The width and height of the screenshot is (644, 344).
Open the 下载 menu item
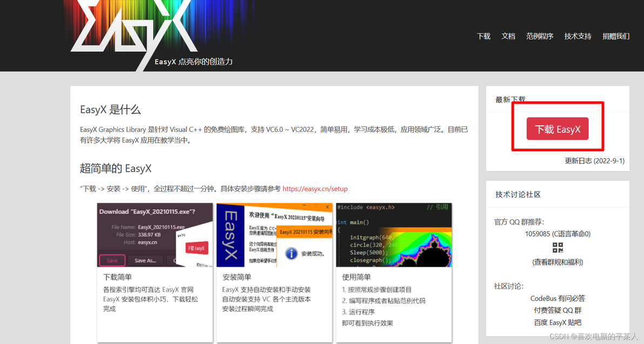484,36
